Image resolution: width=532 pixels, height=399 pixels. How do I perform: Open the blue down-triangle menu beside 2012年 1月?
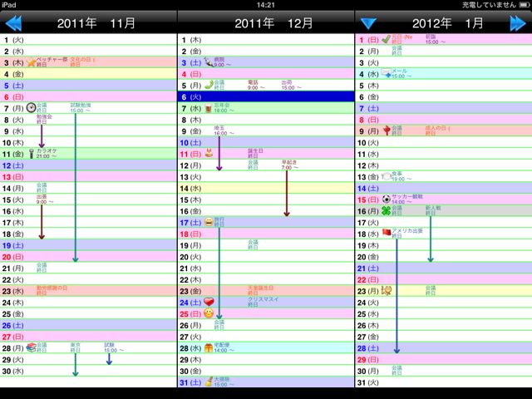[368, 23]
